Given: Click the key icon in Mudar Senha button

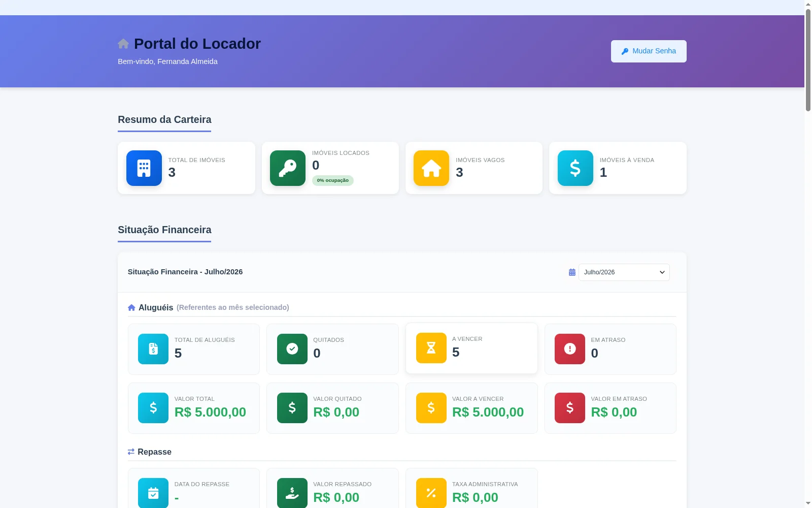Looking at the screenshot, I should click(625, 51).
